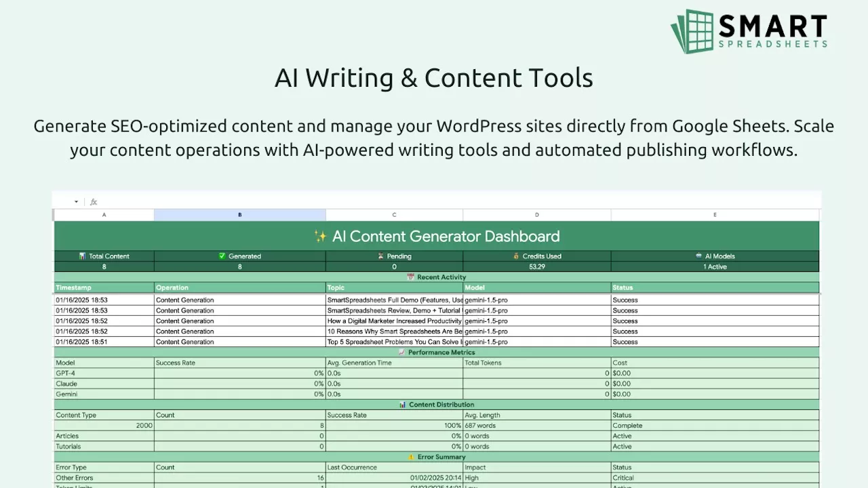Click the robot icon beside AI Models
The height and width of the screenshot is (488, 868).
click(x=698, y=256)
